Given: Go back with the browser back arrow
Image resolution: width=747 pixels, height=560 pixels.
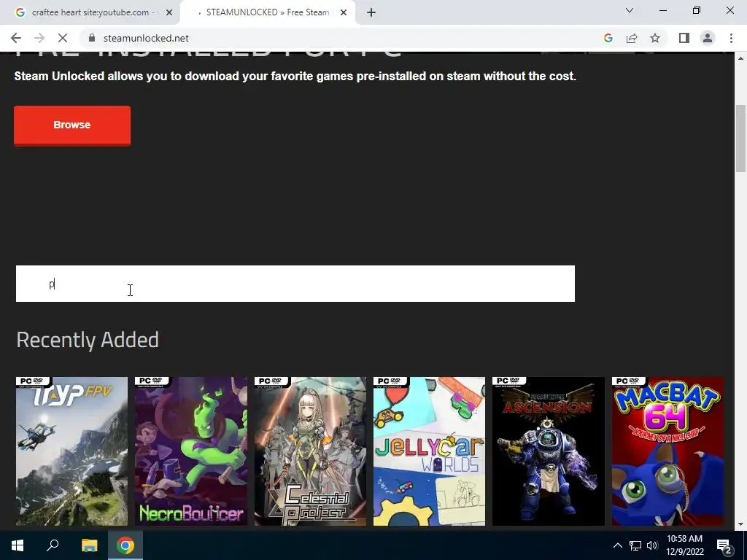Looking at the screenshot, I should point(16,38).
